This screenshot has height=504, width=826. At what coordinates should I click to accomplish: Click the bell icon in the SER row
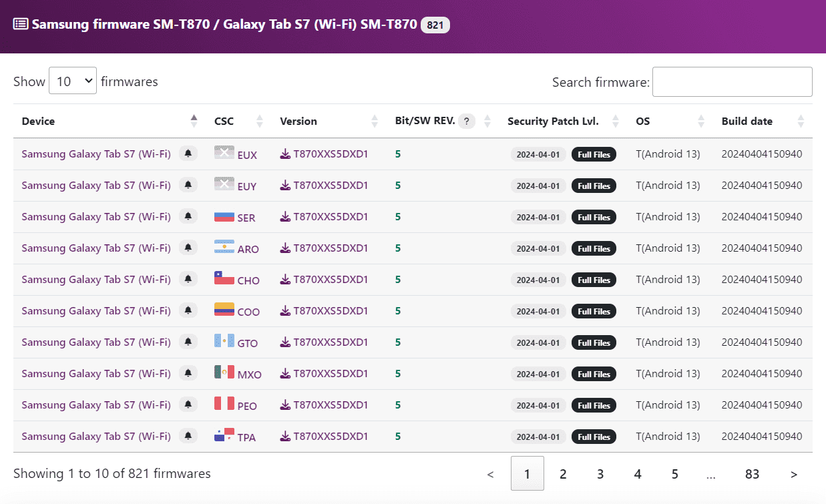coord(188,217)
